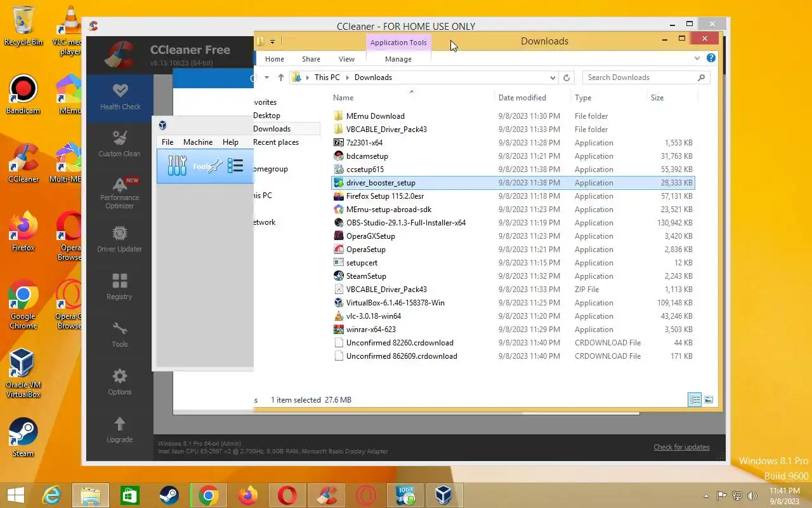
Task: Select VirtualBox-6.1.46-158378-Win file
Action: click(x=513, y=303)
